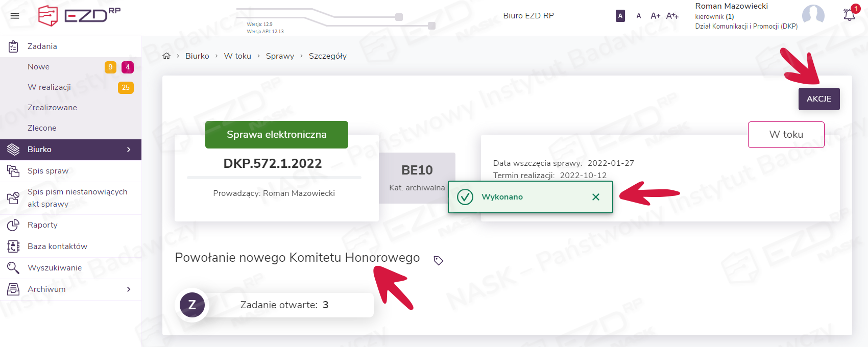Open the hamburger menu icon
This screenshot has height=347, width=868.
pyautogui.click(x=15, y=16)
